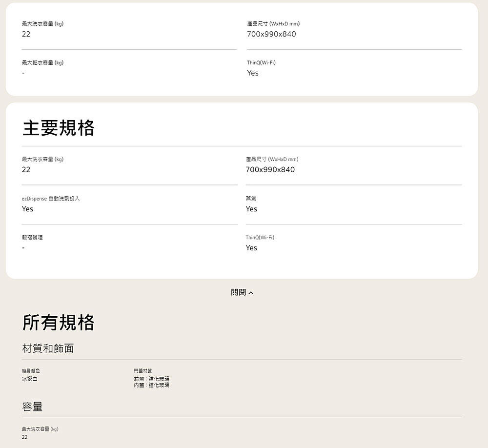This screenshot has height=448, width=488.
Task: Click the 22 value under the 容量 section
Action: (25, 437)
